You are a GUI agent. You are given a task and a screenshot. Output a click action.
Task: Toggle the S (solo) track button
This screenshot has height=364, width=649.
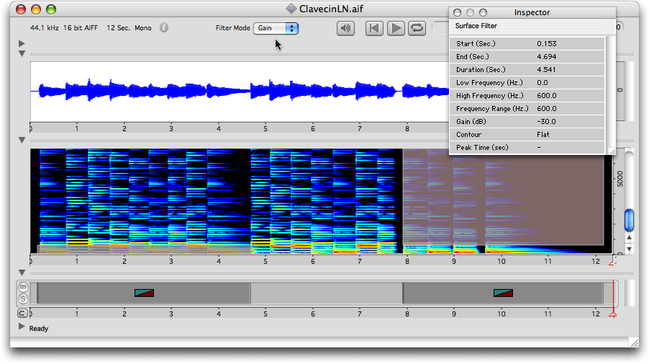(x=23, y=299)
